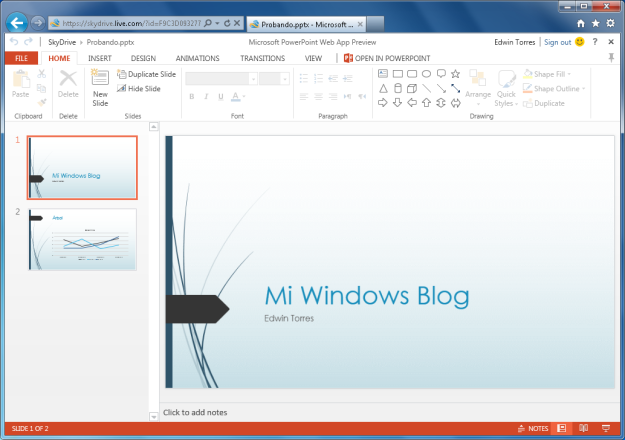This screenshot has width=625, height=440.
Task: Switch to the INSERT tab
Action: pos(100,58)
